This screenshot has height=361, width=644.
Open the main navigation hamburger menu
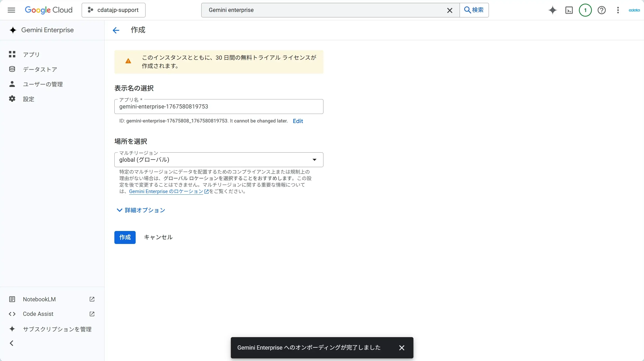coord(11,10)
